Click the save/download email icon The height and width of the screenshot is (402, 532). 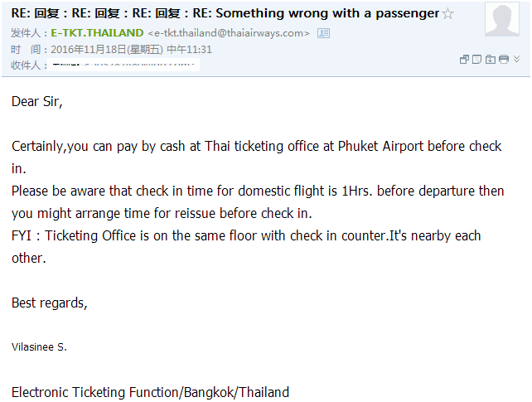click(x=491, y=60)
